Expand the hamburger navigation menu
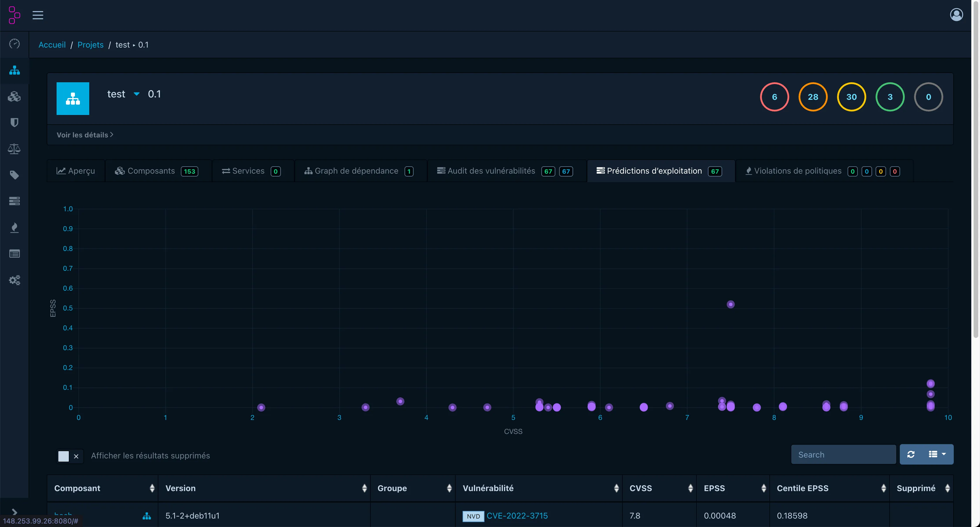 click(x=38, y=15)
